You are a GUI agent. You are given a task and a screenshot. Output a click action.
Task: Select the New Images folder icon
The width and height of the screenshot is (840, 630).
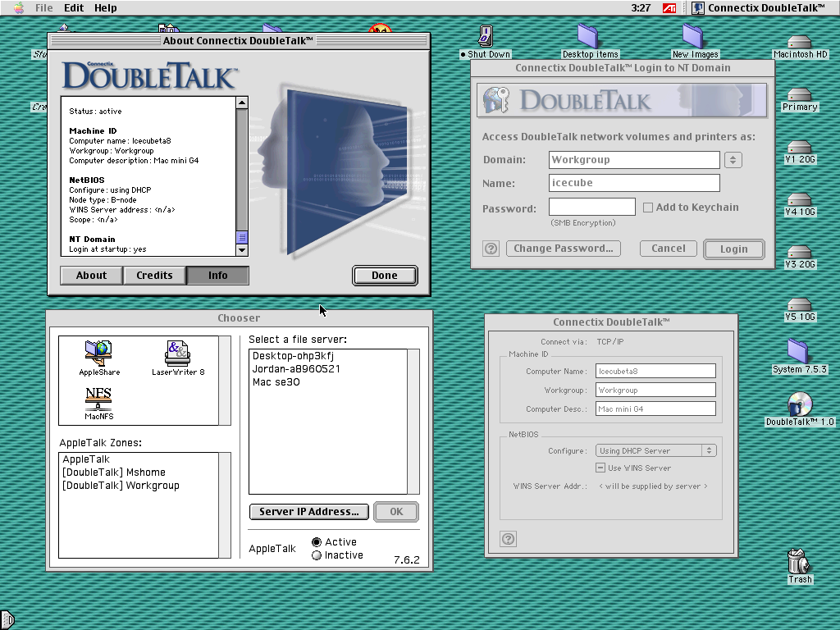(693, 36)
